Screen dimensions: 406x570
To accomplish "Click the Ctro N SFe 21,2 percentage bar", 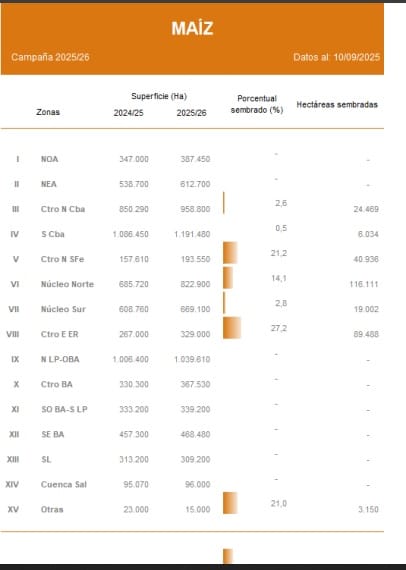I will (x=230, y=253).
